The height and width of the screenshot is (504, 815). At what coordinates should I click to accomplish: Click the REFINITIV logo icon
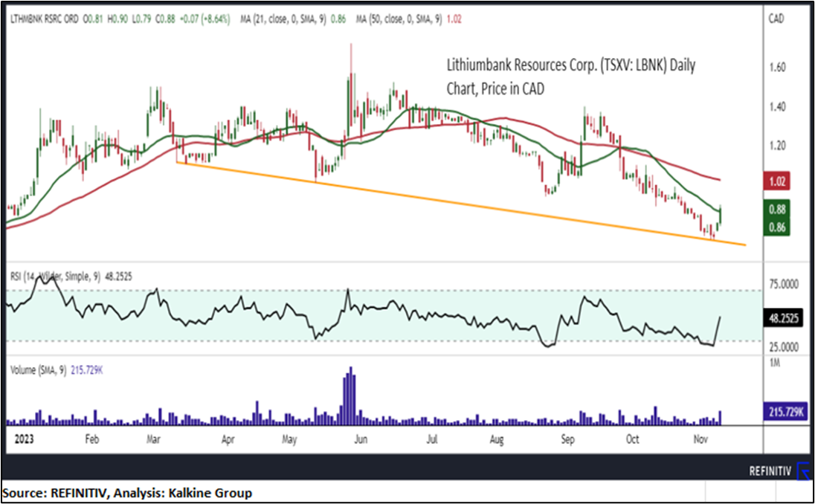coord(802,471)
